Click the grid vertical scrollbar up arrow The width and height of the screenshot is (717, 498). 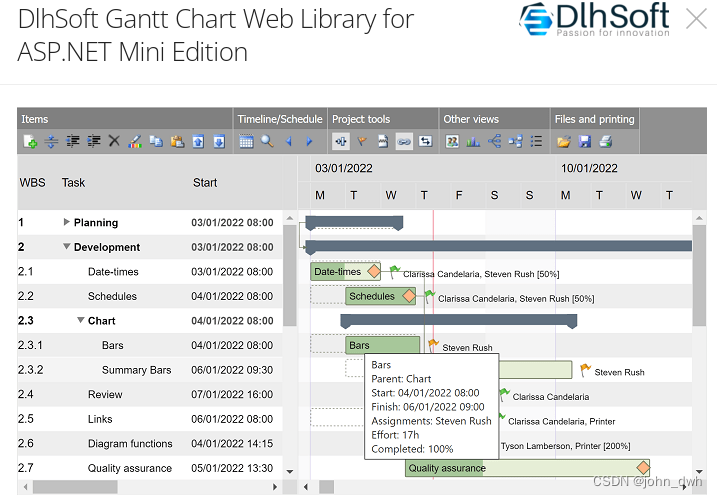pos(289,219)
